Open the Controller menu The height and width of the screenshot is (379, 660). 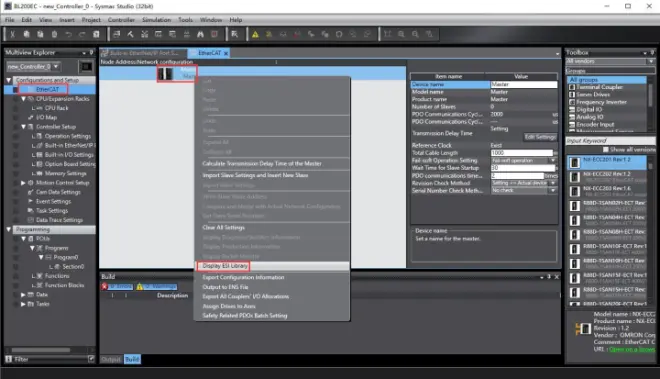[121, 20]
